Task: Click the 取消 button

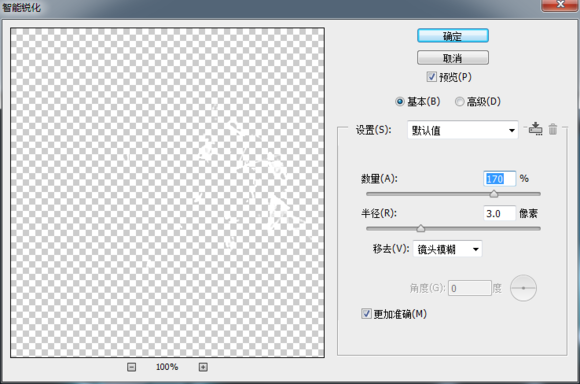Action: click(x=453, y=58)
